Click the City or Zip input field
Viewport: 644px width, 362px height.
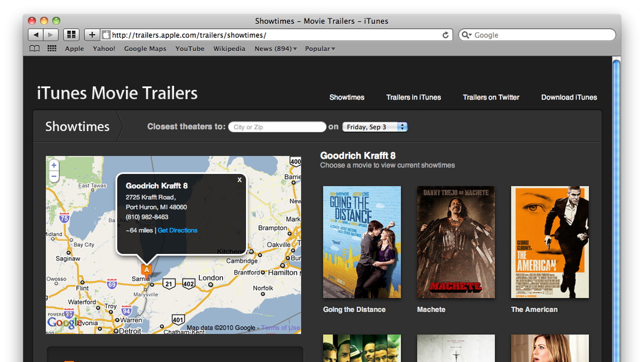point(277,127)
